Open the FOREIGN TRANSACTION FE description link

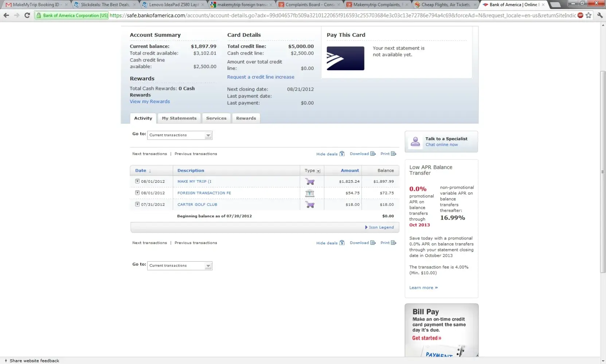pyautogui.click(x=204, y=193)
